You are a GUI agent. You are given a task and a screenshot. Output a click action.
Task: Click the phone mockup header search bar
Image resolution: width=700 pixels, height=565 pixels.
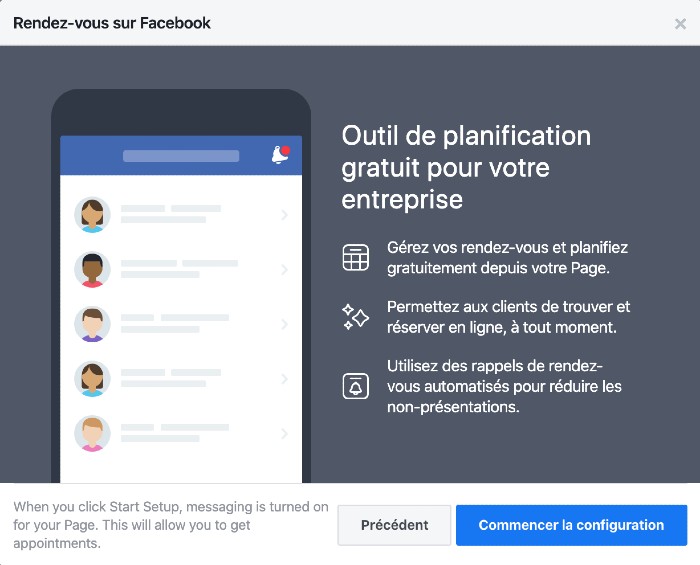click(x=181, y=156)
